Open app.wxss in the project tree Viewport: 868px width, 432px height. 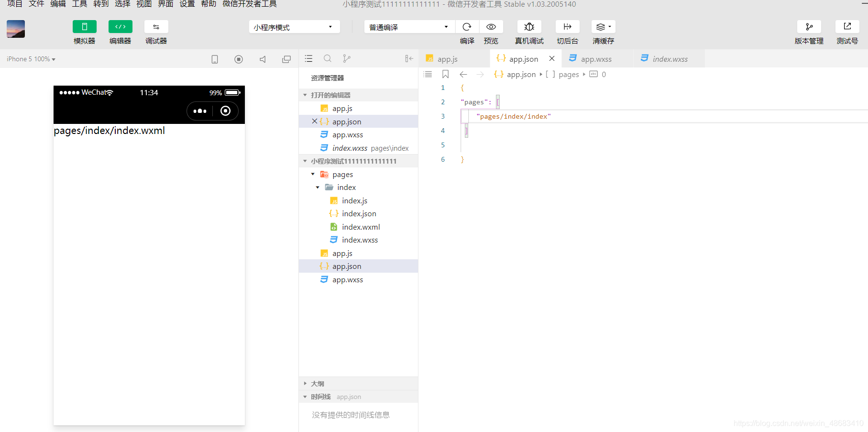(359, 279)
